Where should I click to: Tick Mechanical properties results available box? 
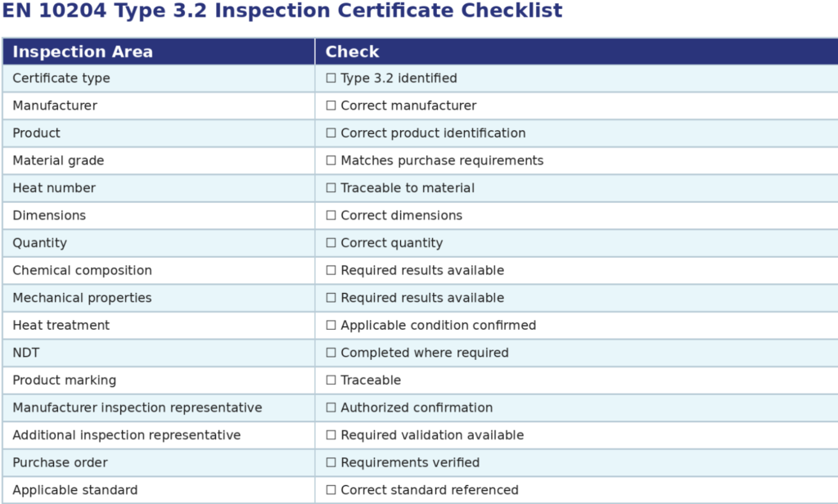tap(331, 298)
